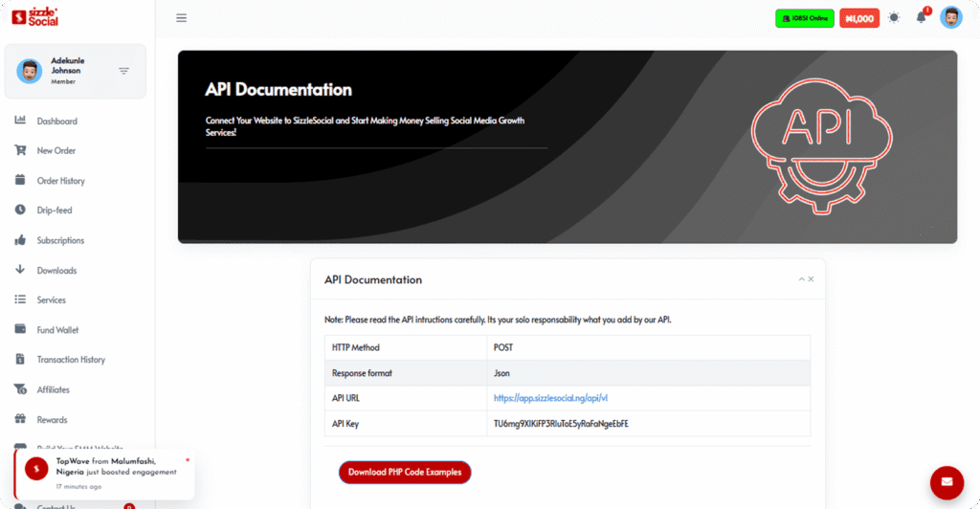Click the Order History calendar icon
The image size is (980, 509).
coord(20,180)
